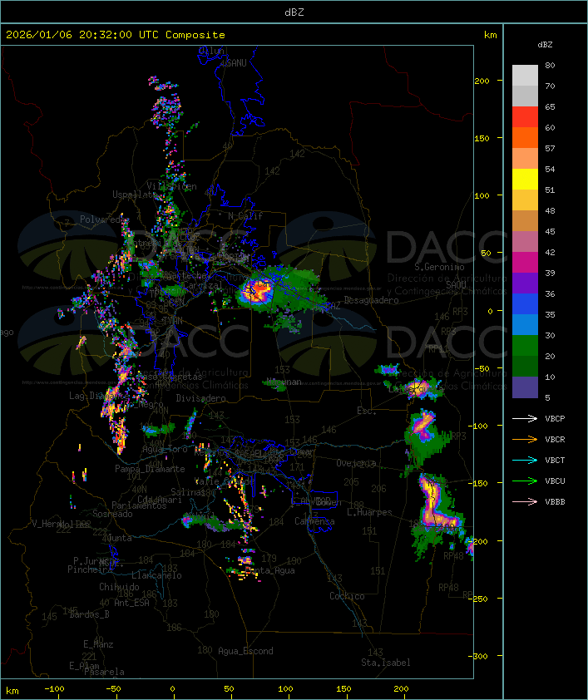Image resolution: width=588 pixels, height=700 pixels.
Task: Pick the light gray 70-80 dBZ swatch
Action: pos(525,75)
